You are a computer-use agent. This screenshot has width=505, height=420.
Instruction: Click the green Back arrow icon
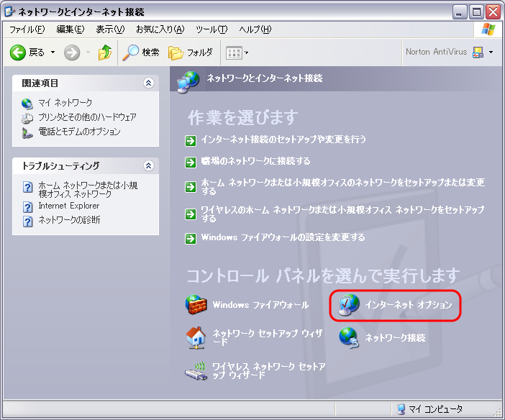(17, 52)
